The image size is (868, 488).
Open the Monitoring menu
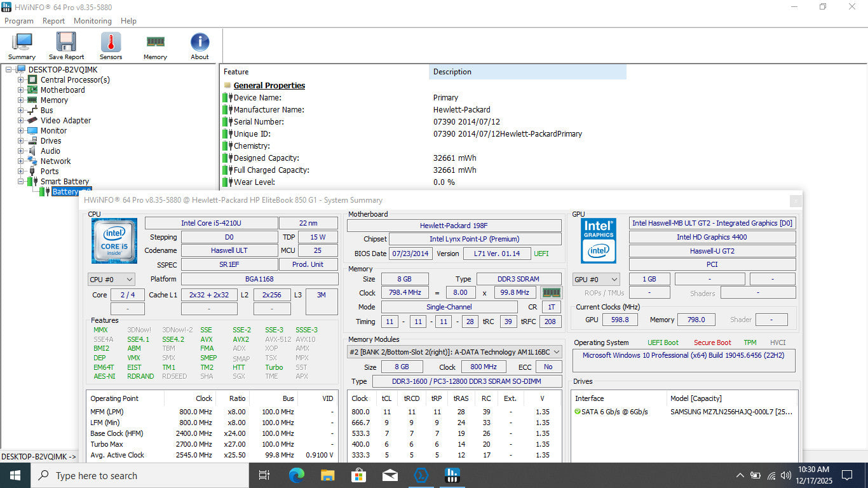pyautogui.click(x=92, y=21)
